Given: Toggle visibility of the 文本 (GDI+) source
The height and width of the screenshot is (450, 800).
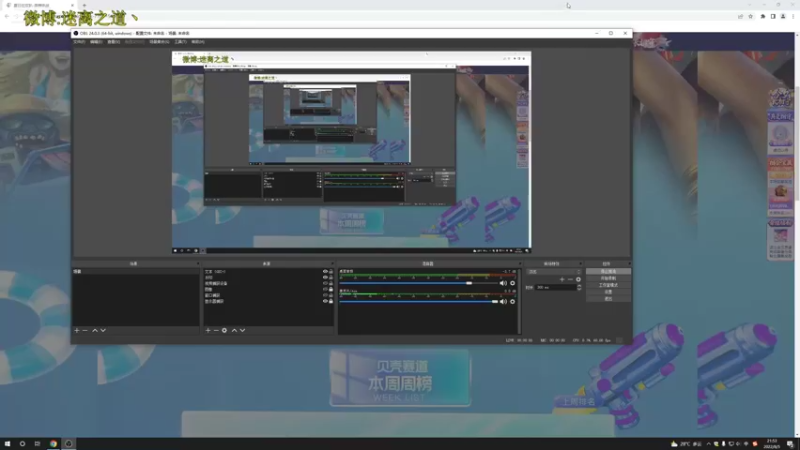Looking at the screenshot, I should pos(325,271).
